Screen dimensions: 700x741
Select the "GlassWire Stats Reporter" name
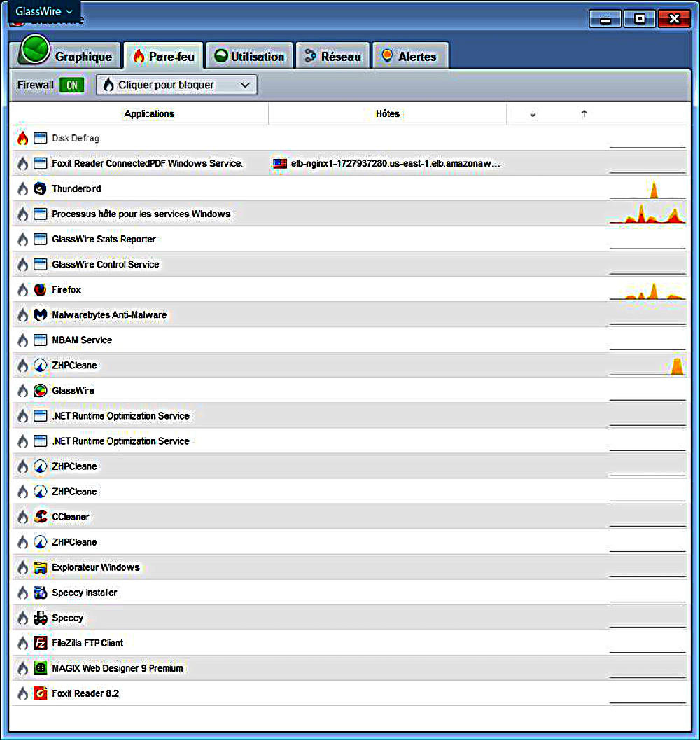104,239
